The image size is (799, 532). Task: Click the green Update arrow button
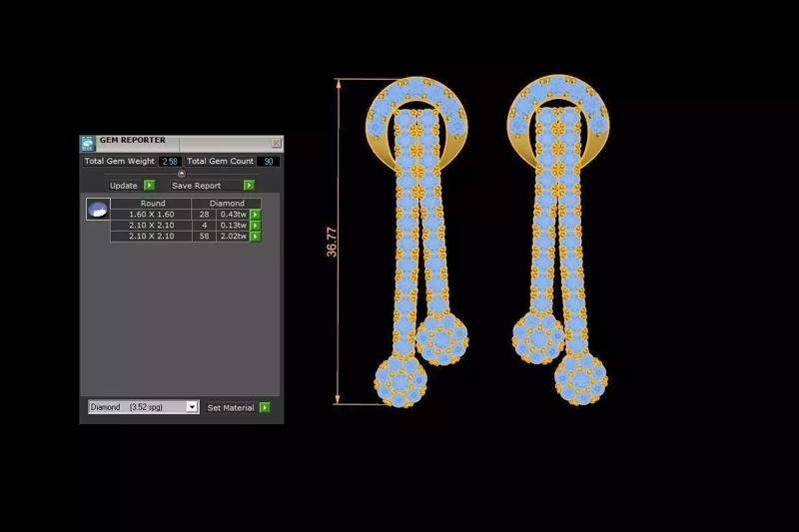149,186
